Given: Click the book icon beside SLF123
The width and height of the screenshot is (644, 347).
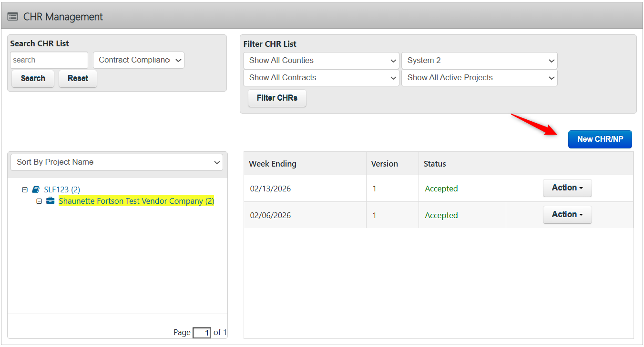Looking at the screenshot, I should [35, 189].
